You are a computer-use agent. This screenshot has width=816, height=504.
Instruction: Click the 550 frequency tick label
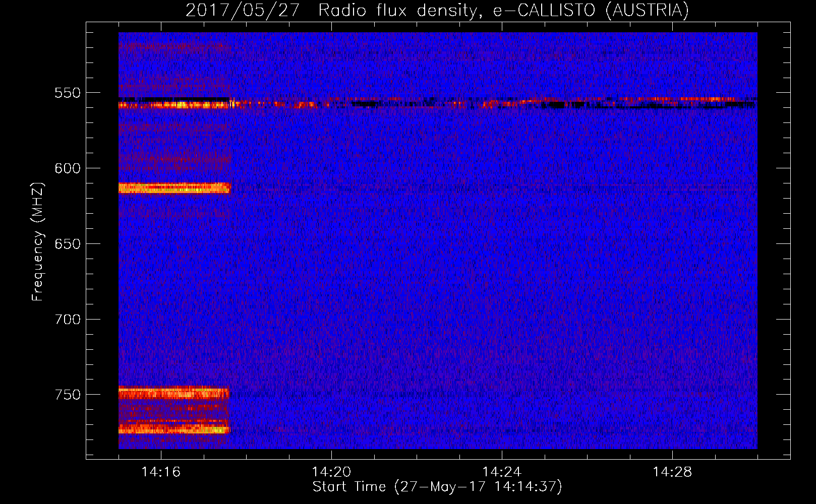coord(68,93)
